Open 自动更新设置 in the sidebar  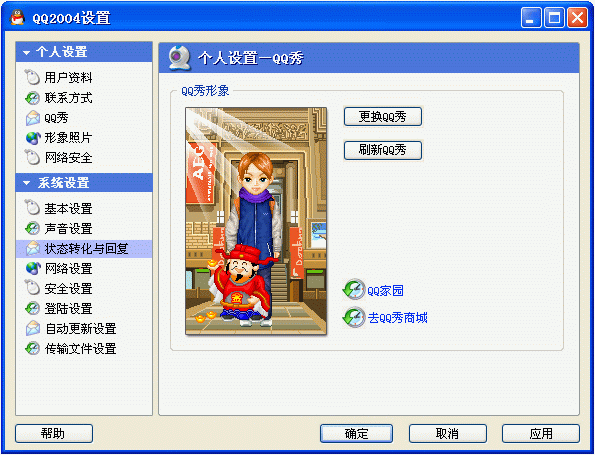pos(80,329)
